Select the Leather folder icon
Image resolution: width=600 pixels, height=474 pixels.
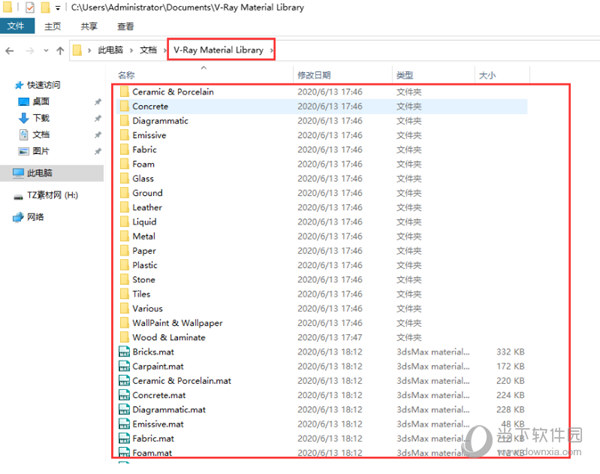click(x=124, y=207)
